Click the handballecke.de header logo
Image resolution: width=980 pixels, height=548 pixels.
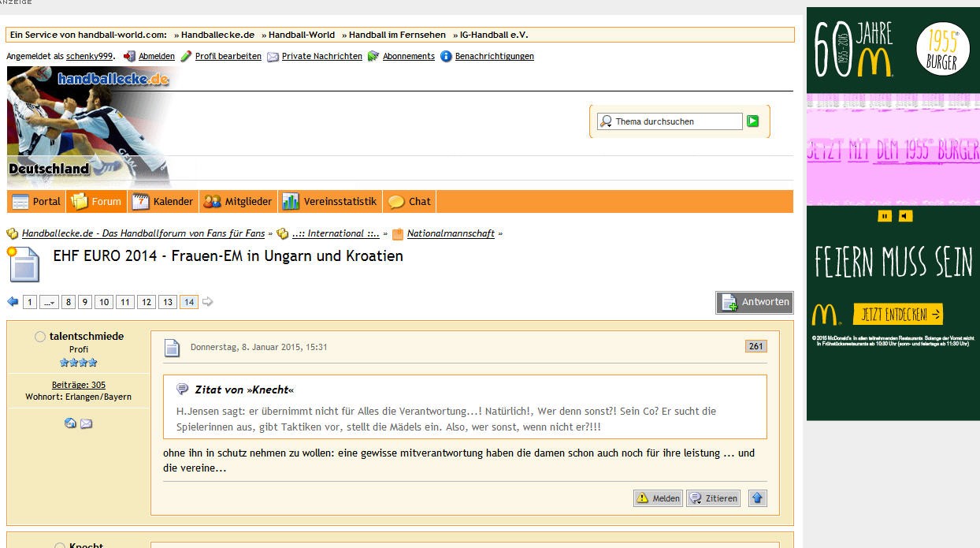[113, 79]
